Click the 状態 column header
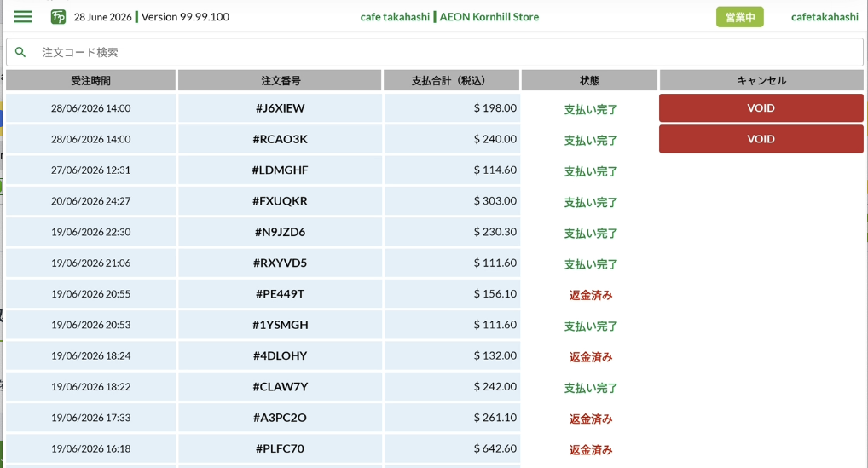868x468 pixels. click(x=589, y=80)
